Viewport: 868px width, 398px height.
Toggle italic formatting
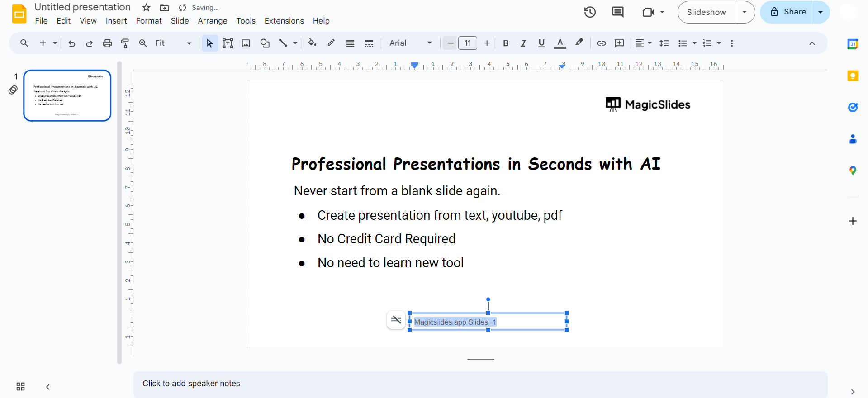[523, 43]
